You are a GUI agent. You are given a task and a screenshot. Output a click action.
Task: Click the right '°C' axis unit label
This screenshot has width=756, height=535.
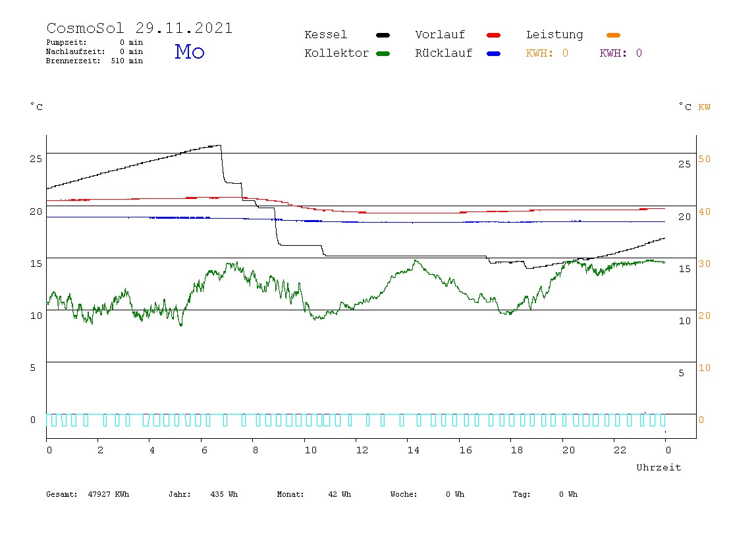(685, 107)
